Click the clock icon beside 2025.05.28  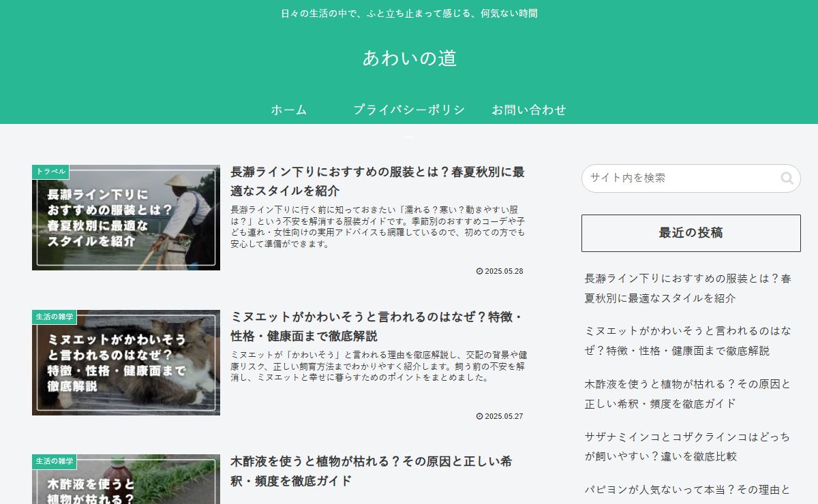pos(479,271)
